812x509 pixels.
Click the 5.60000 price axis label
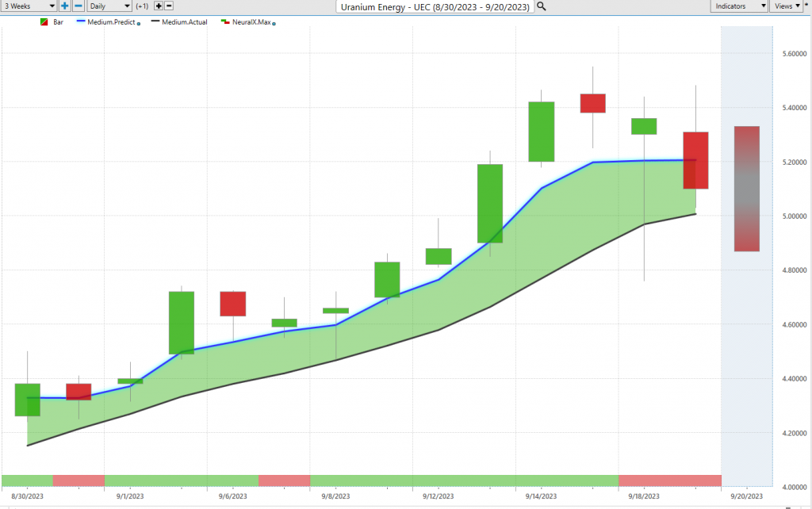(x=795, y=54)
